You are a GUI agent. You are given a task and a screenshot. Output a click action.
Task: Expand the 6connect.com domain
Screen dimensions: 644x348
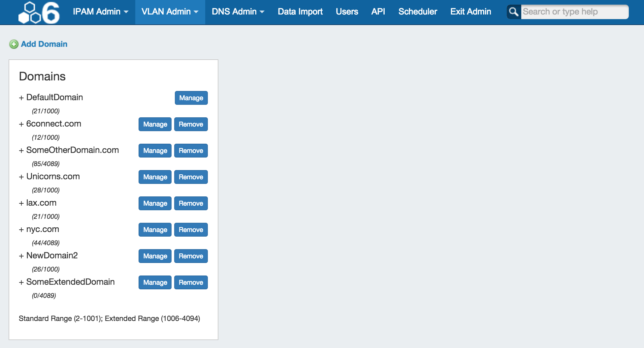21,124
